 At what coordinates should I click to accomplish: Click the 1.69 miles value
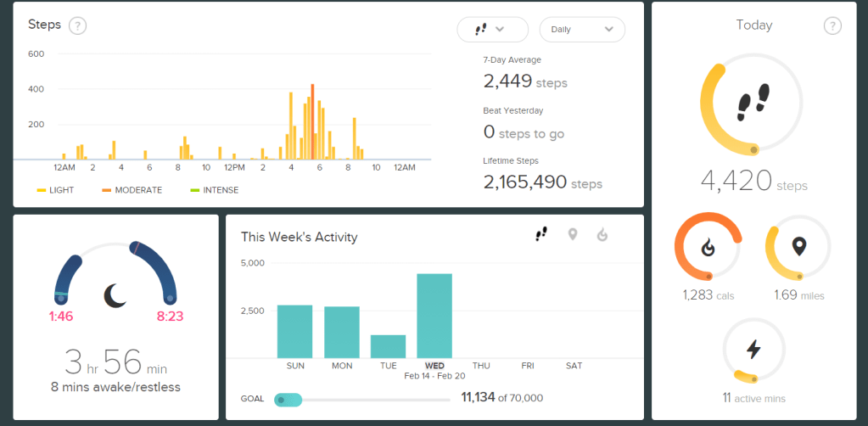798,296
